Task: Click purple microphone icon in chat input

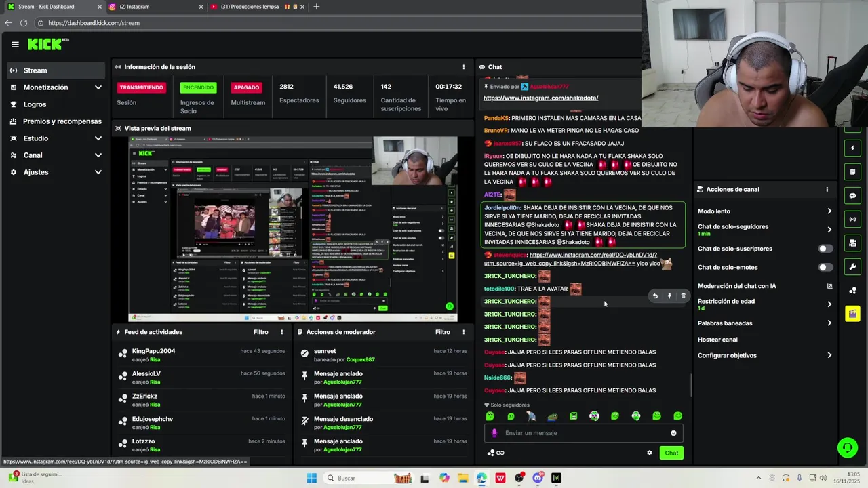Action: coord(494,433)
